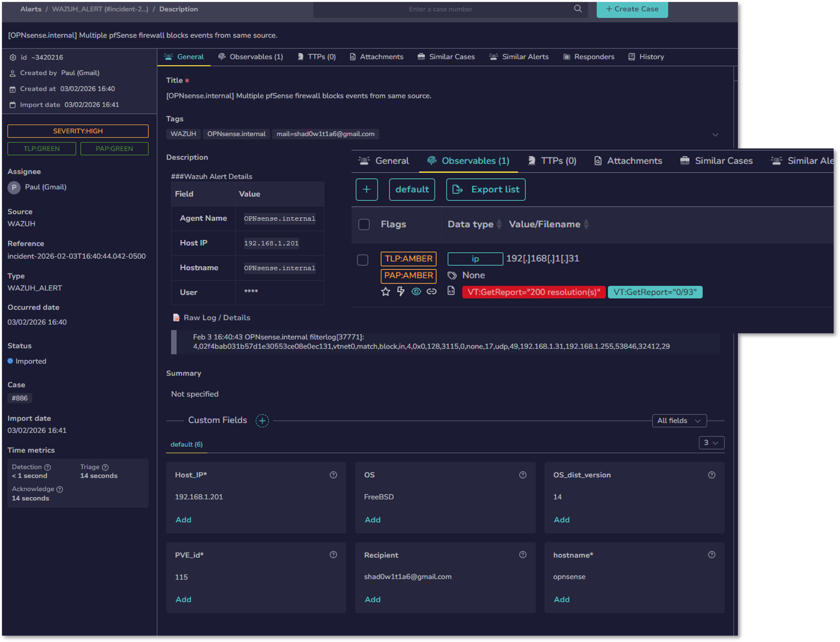Viewport: 840px width, 642px height.
Task: Click the tag icon beside None label
Action: coord(453,275)
